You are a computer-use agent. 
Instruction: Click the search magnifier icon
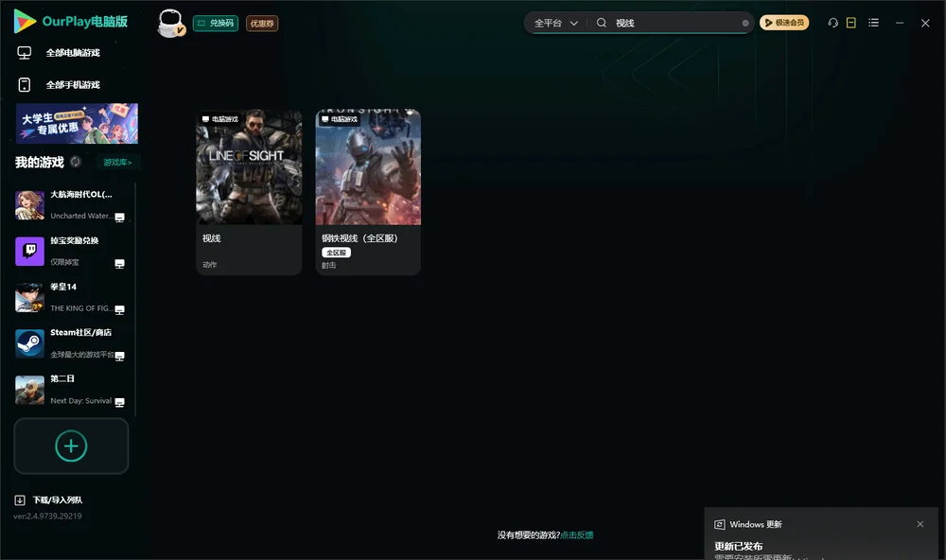(x=602, y=23)
